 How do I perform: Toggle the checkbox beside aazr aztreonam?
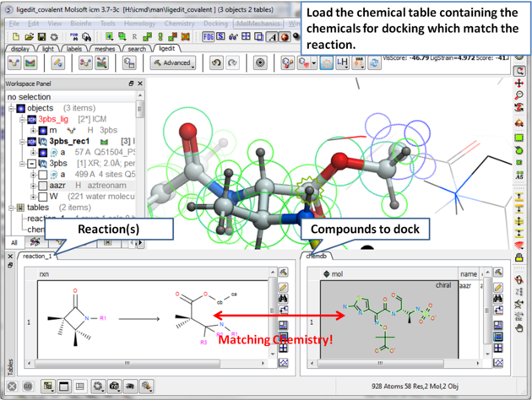tap(41, 185)
